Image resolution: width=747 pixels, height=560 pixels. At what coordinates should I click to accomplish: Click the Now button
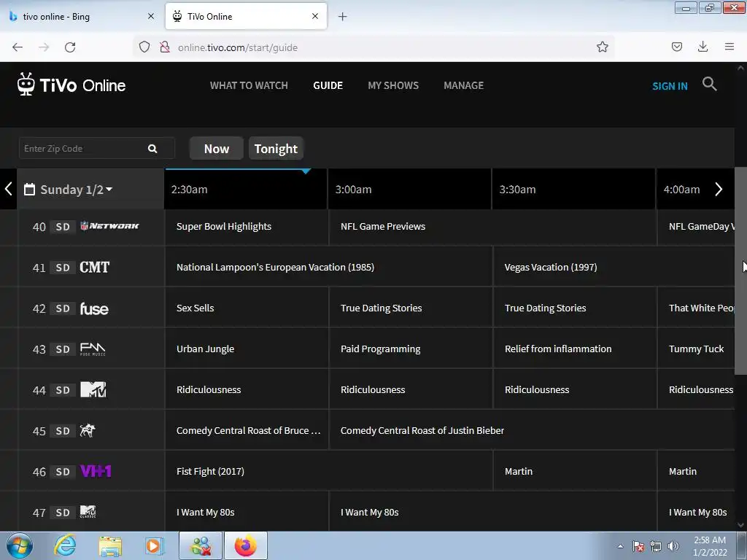tap(216, 149)
